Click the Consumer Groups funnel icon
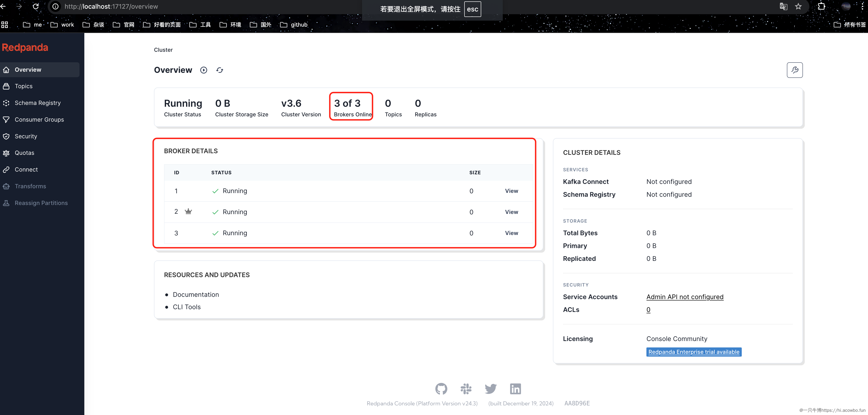The height and width of the screenshot is (415, 868). coord(6,120)
